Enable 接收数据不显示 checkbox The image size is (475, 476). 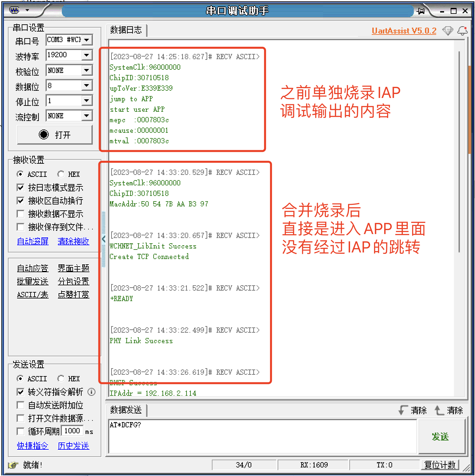coord(20,214)
